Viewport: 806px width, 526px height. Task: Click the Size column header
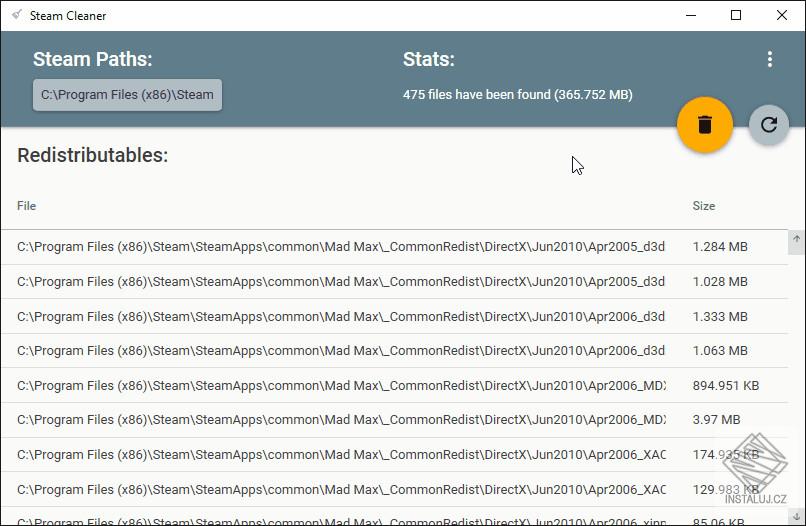(704, 206)
